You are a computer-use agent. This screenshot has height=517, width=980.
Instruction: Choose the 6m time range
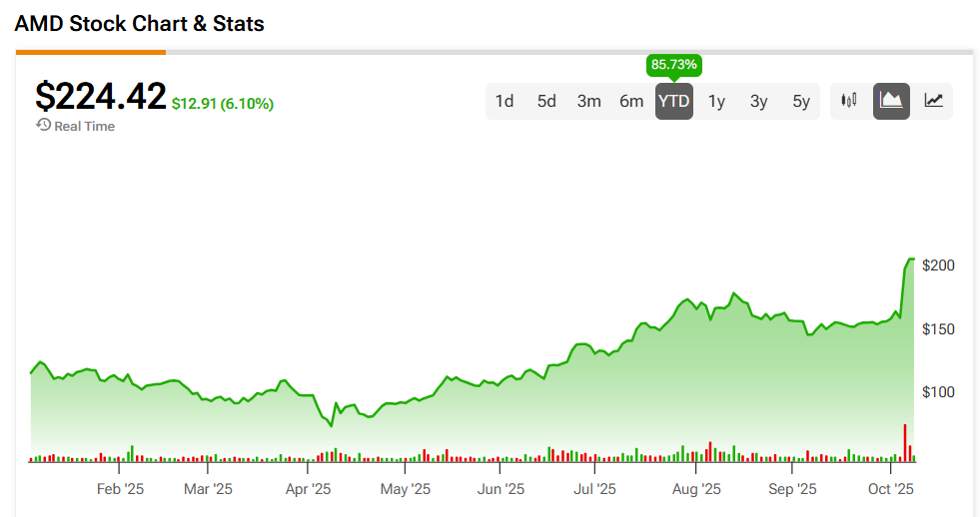(631, 101)
